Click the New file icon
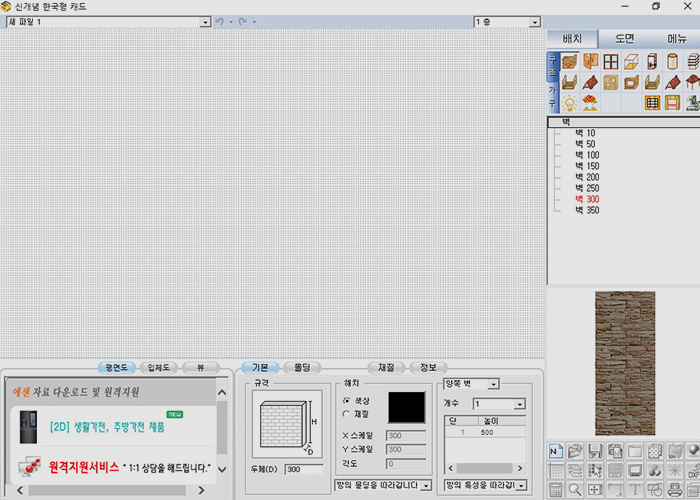700x500 pixels. click(x=556, y=451)
